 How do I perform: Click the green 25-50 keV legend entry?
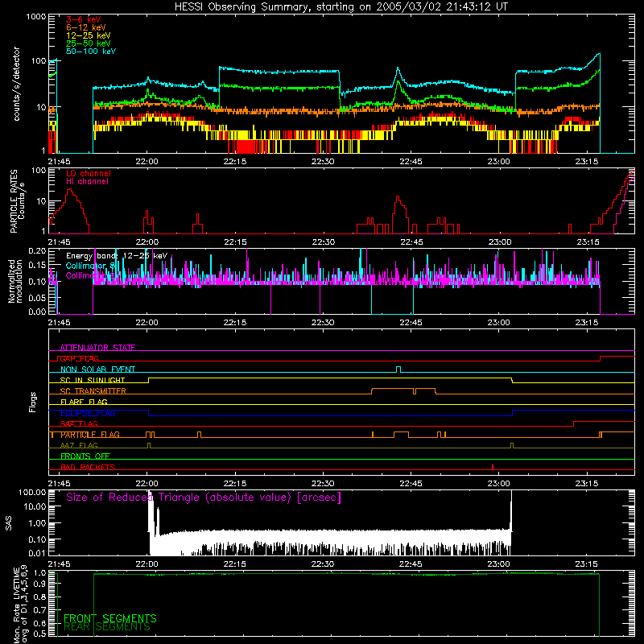click(x=88, y=43)
